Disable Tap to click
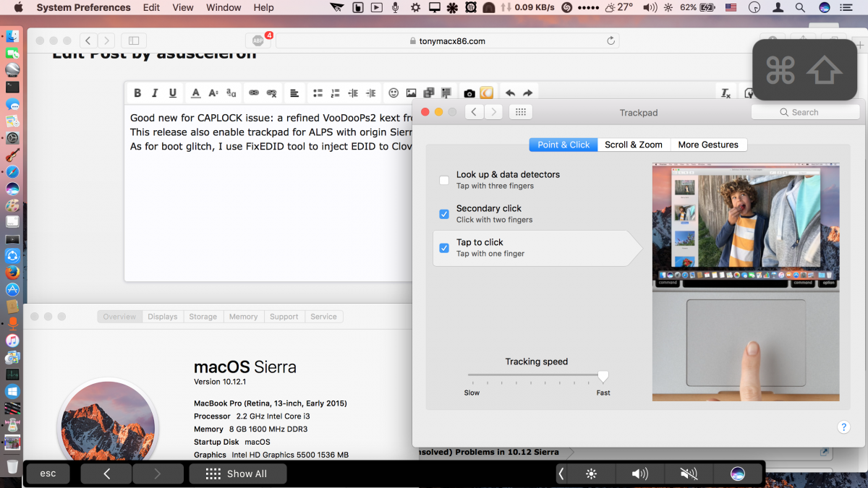Screen dimensions: 868x488 click(x=444, y=248)
